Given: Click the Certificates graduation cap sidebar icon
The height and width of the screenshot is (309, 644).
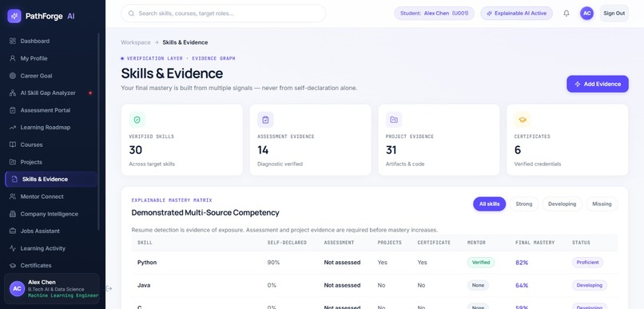Looking at the screenshot, I should tap(12, 266).
